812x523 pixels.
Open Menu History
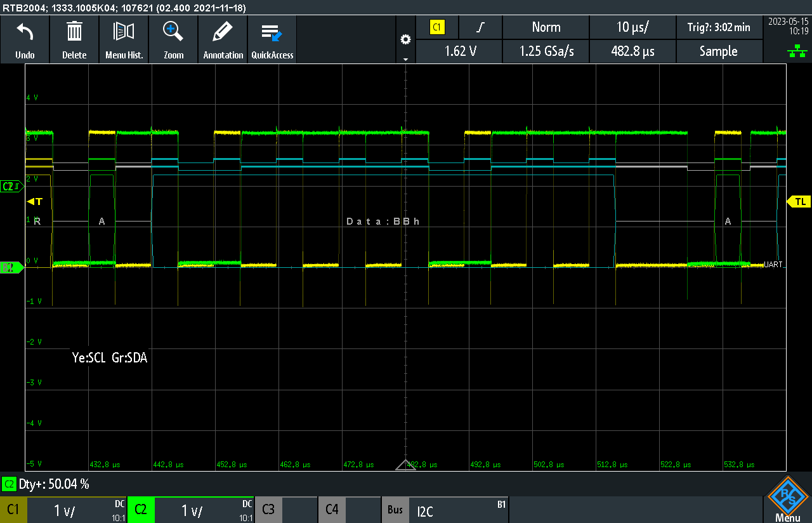[x=124, y=39]
